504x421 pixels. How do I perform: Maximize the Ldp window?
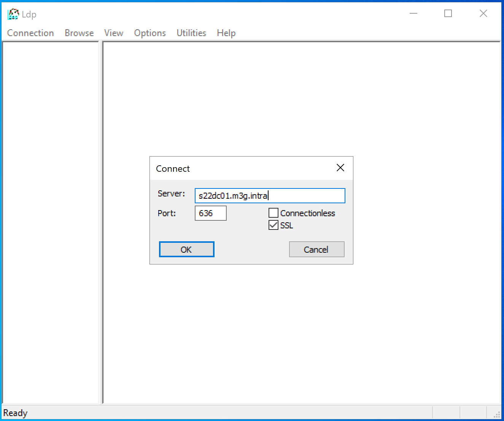pyautogui.click(x=448, y=14)
